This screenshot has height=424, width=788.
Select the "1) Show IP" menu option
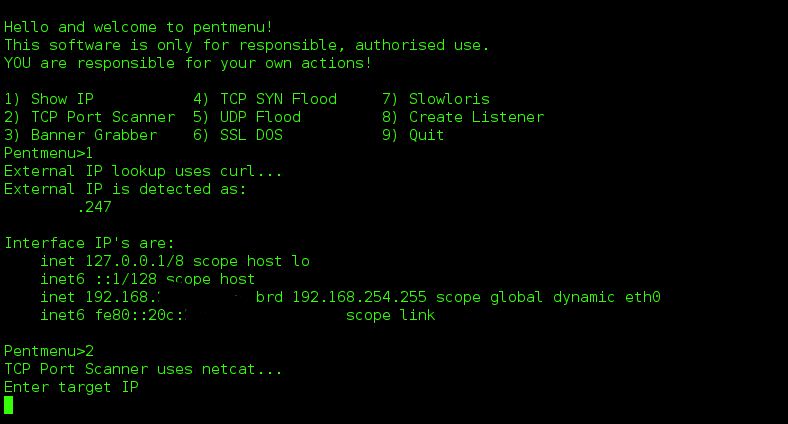[x=49, y=99]
